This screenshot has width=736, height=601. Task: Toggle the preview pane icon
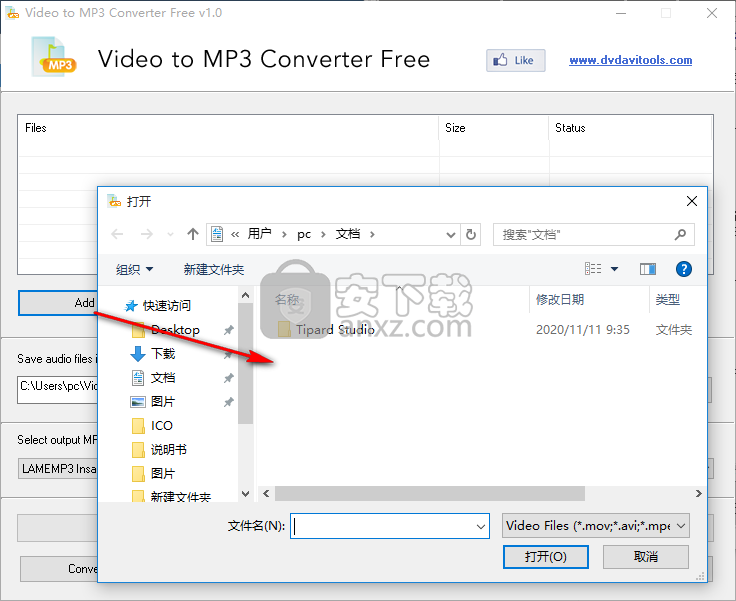coord(648,269)
